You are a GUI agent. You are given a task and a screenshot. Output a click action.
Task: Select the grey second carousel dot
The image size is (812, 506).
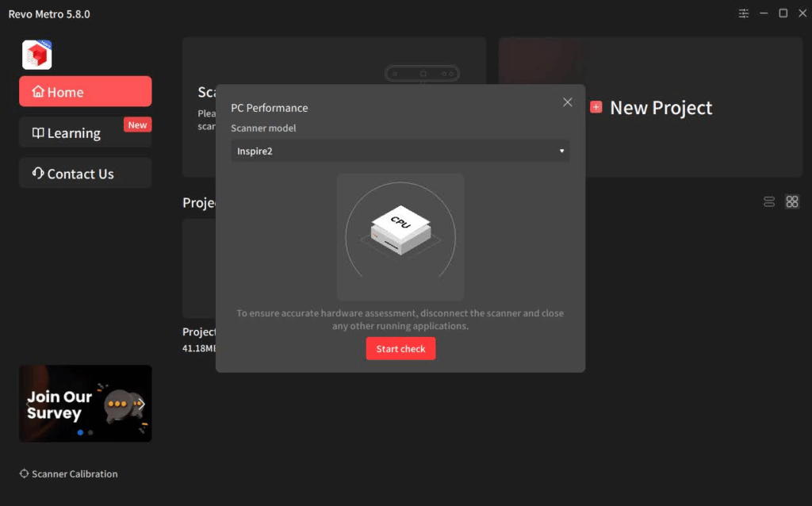[90, 433]
